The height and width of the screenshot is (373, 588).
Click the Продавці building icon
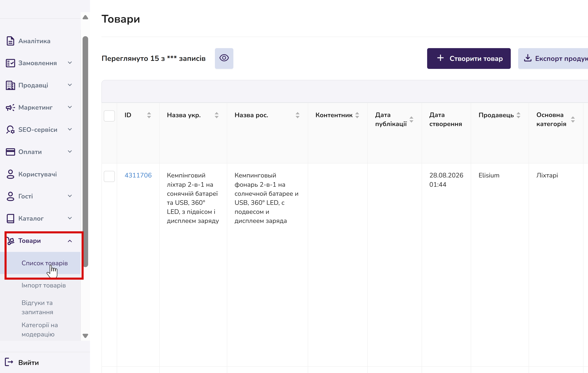coord(10,85)
